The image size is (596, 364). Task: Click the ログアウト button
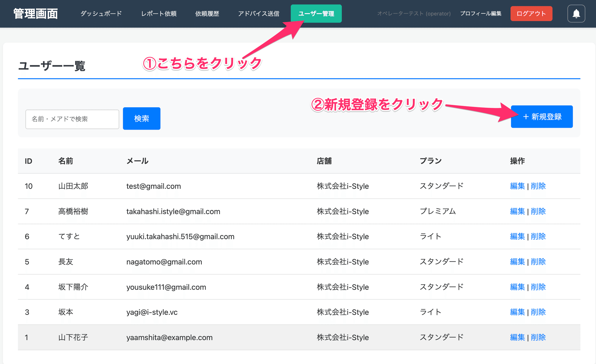pos(531,13)
